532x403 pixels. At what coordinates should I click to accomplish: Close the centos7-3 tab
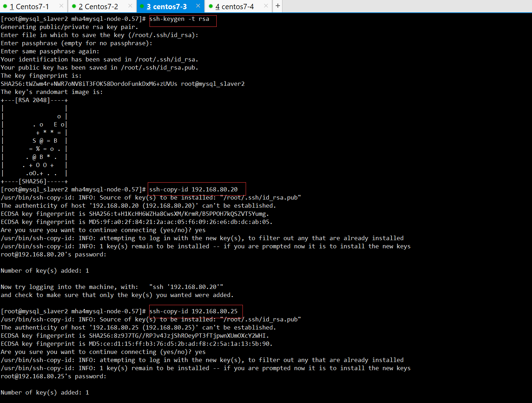click(x=198, y=6)
